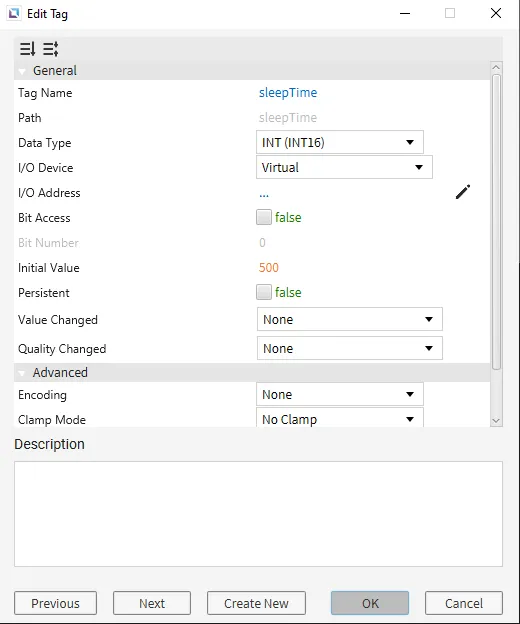Toggle the Persistent checkbox
Screen dimensions: 520x624
(x=264, y=292)
